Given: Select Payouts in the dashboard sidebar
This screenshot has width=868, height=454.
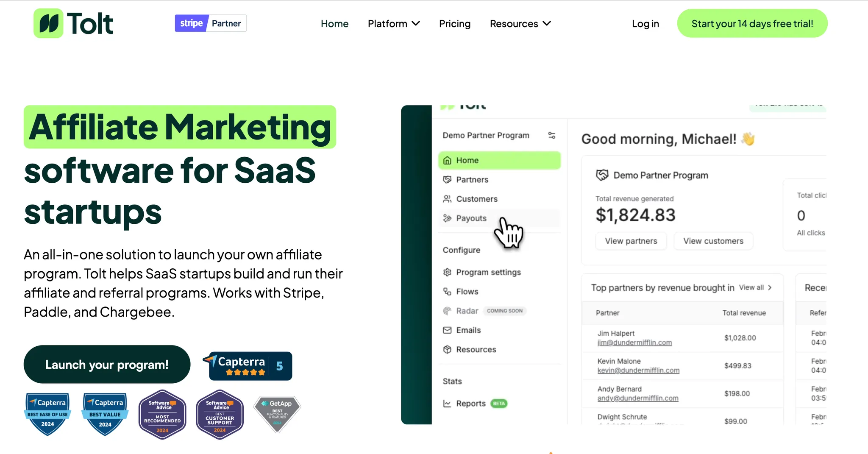Looking at the screenshot, I should tap(499, 218).
